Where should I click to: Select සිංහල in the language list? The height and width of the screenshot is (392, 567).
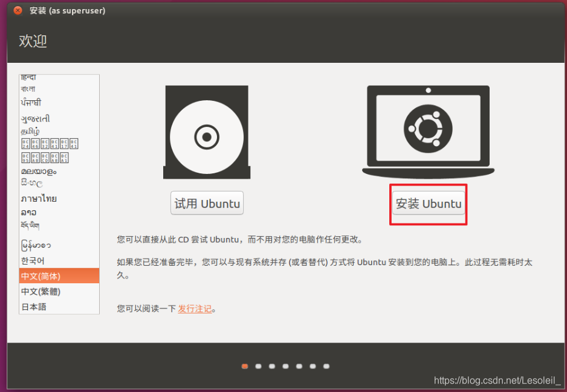[x=59, y=184]
